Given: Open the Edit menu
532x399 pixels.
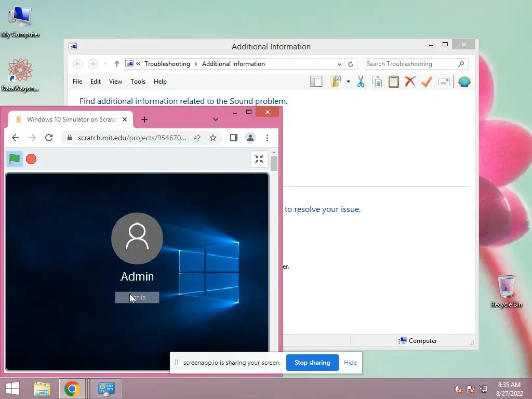Looking at the screenshot, I should 96,82.
